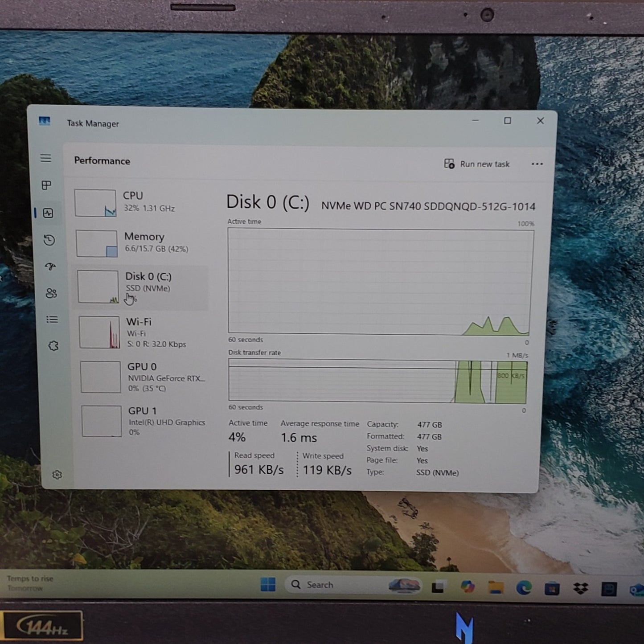Open the Details page icon
644x644 pixels.
[x=52, y=320]
